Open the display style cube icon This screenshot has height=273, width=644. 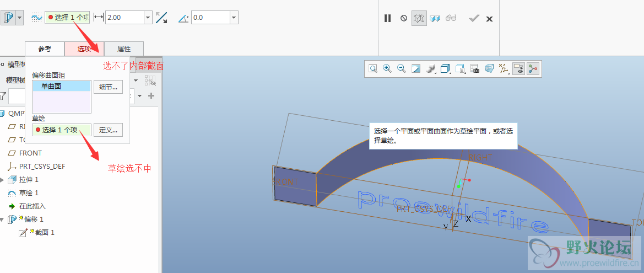click(x=445, y=68)
